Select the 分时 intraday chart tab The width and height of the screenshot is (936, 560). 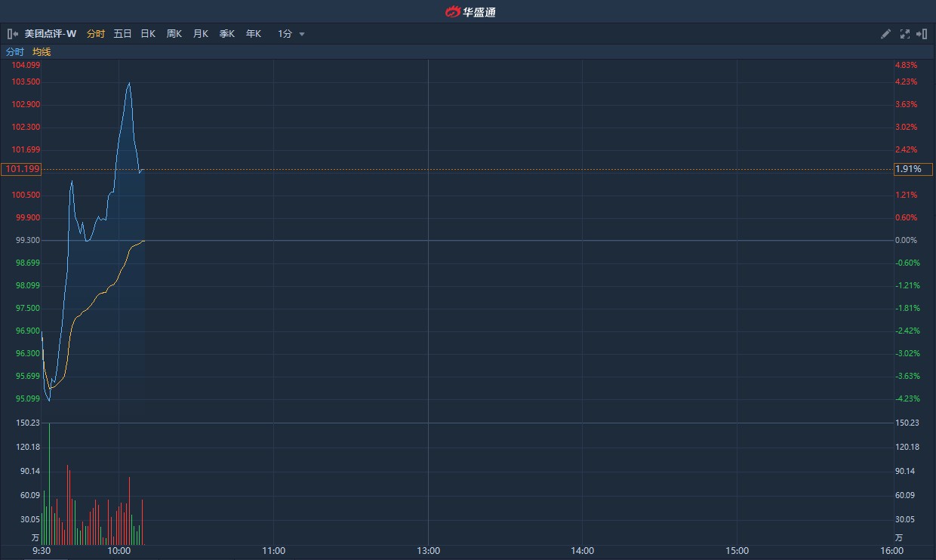(95, 34)
